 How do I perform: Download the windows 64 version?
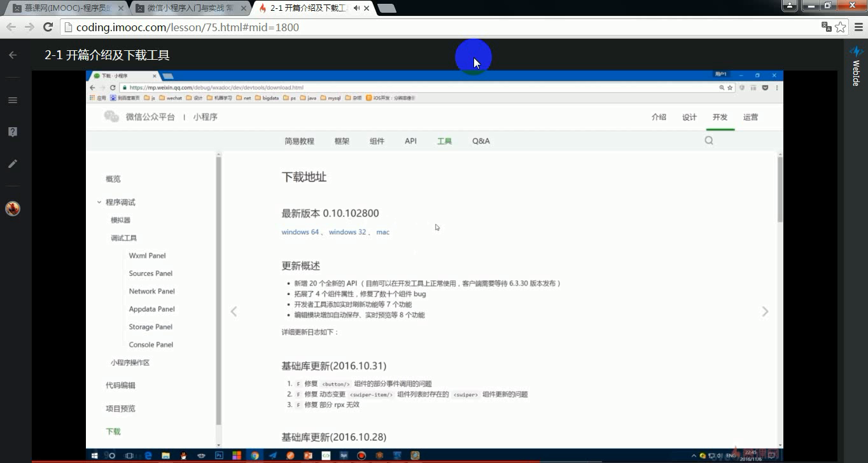[300, 232]
